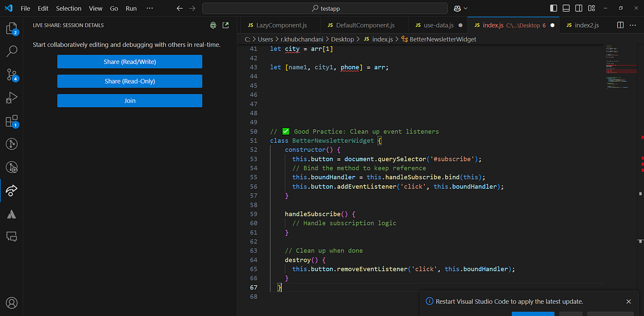
Task: Click the Users breadcrumb segment
Action: click(265, 39)
